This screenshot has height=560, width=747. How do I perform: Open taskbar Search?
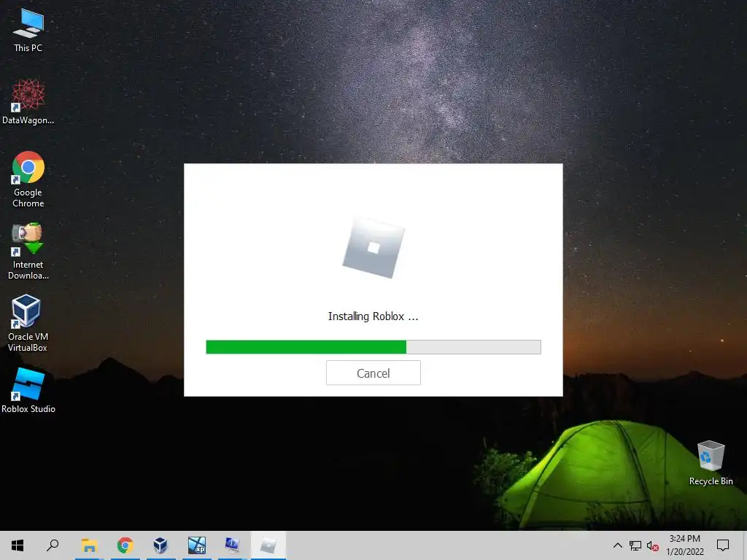click(x=53, y=545)
